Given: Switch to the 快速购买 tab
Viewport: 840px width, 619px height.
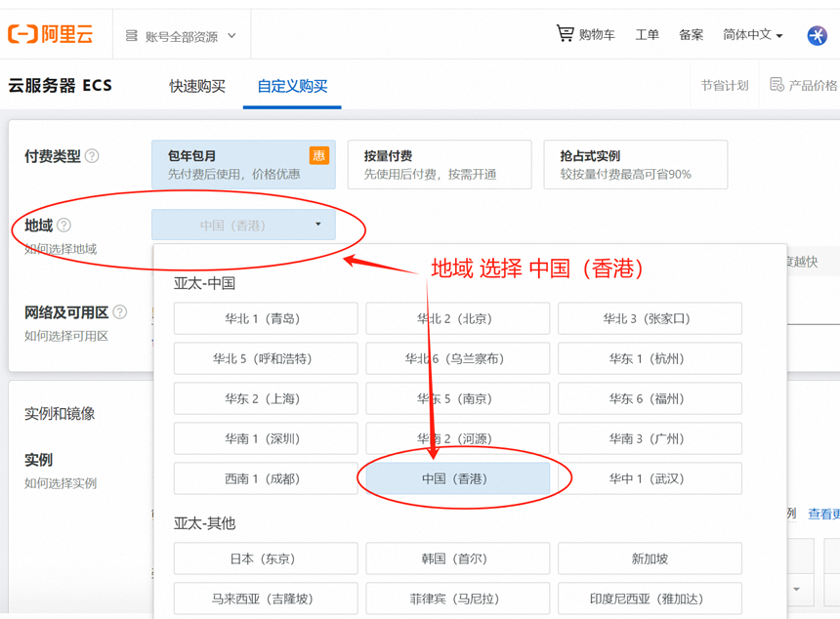Looking at the screenshot, I should click(197, 86).
